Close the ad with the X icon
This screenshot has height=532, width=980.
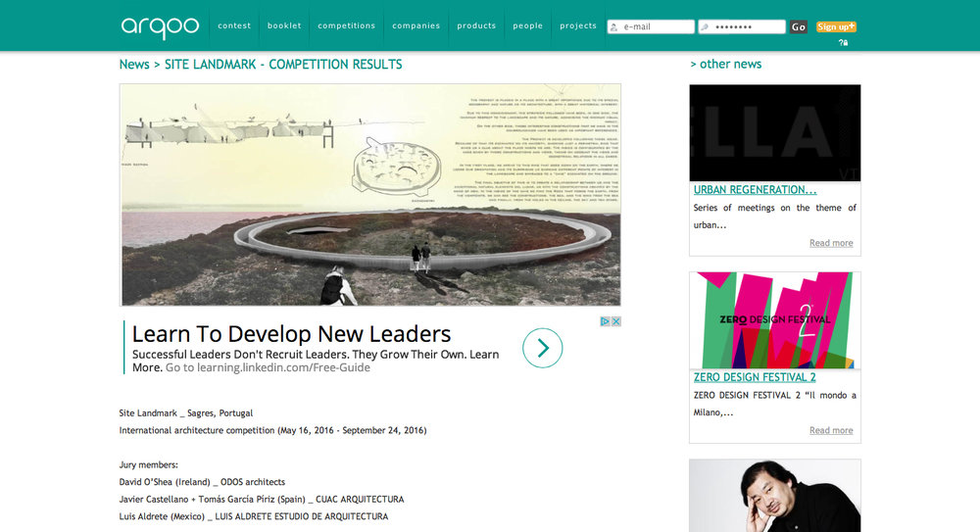click(616, 321)
